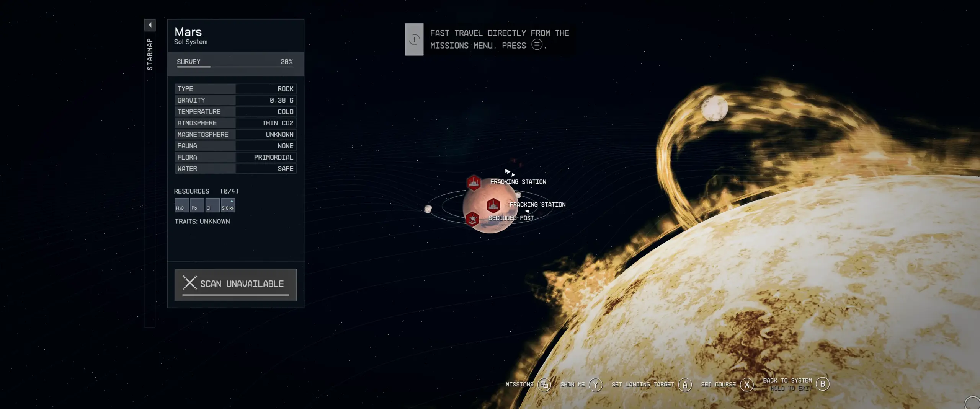Select the Fracking Station marker at planet center
This screenshot has height=409, width=980.
click(493, 205)
